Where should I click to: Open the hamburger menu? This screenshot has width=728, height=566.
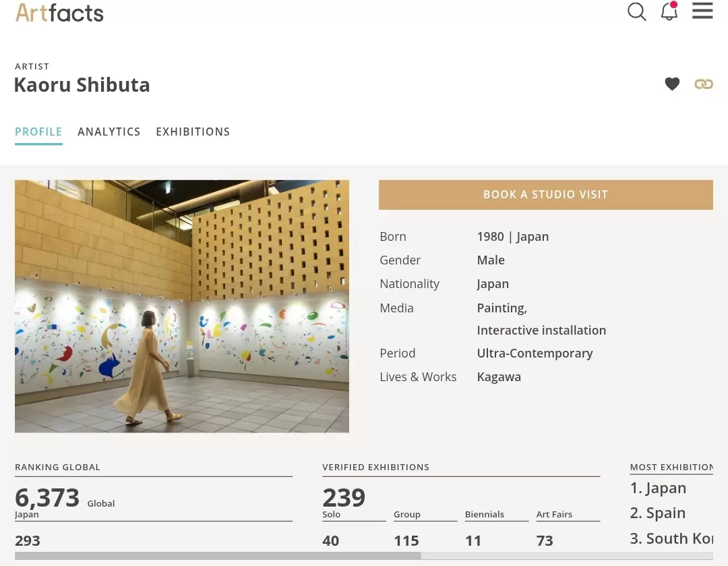pos(702,11)
